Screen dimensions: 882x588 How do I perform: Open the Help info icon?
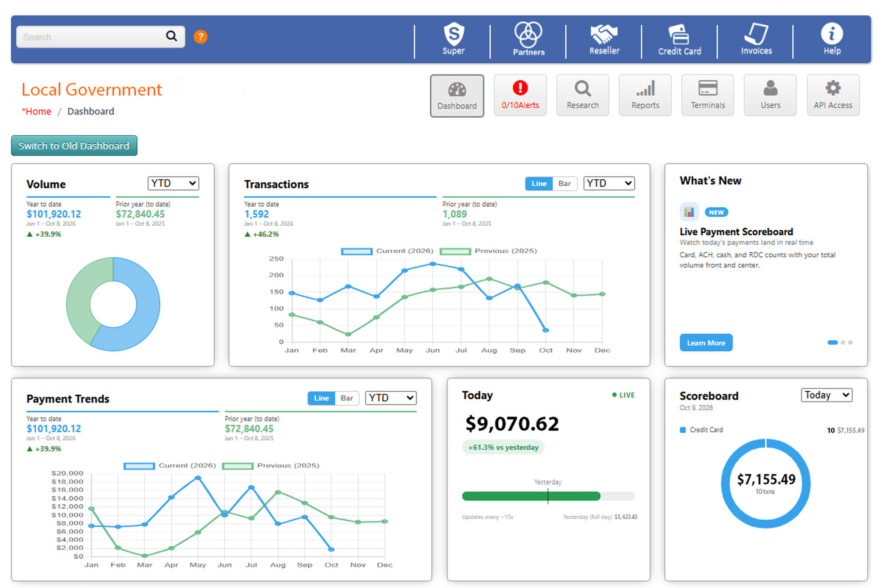point(832,38)
